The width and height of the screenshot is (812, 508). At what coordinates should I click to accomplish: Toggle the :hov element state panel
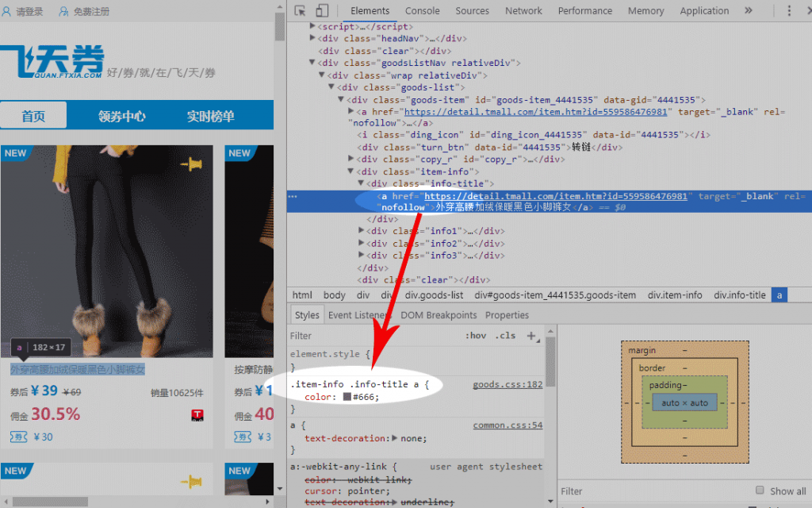(x=476, y=336)
